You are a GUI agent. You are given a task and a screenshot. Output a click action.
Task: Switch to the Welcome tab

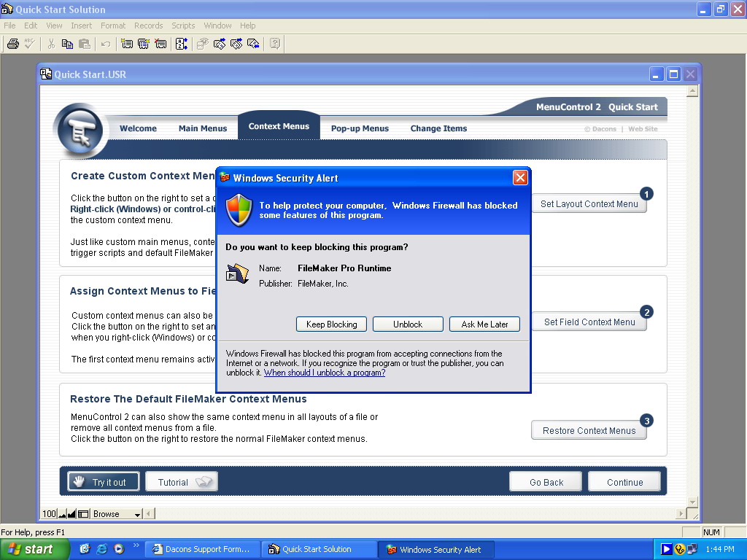[x=138, y=128]
